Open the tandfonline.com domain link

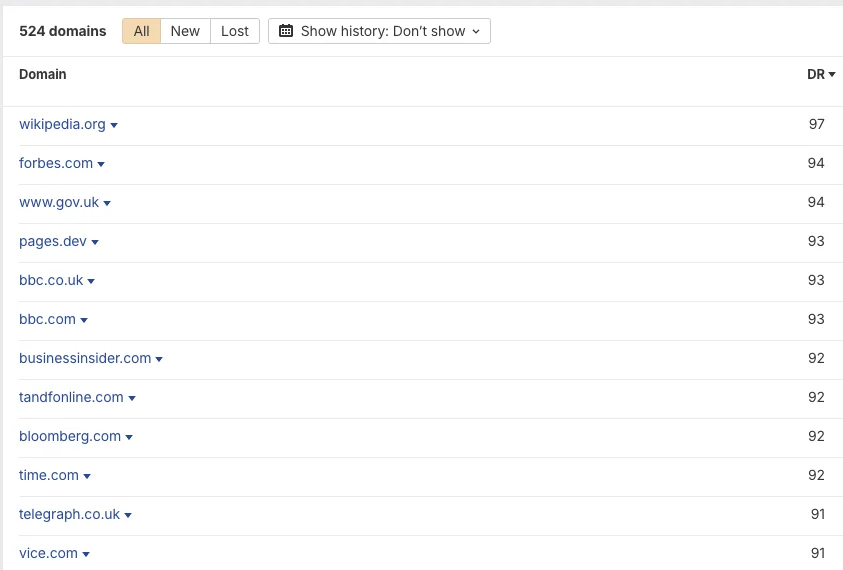pyautogui.click(x=72, y=397)
